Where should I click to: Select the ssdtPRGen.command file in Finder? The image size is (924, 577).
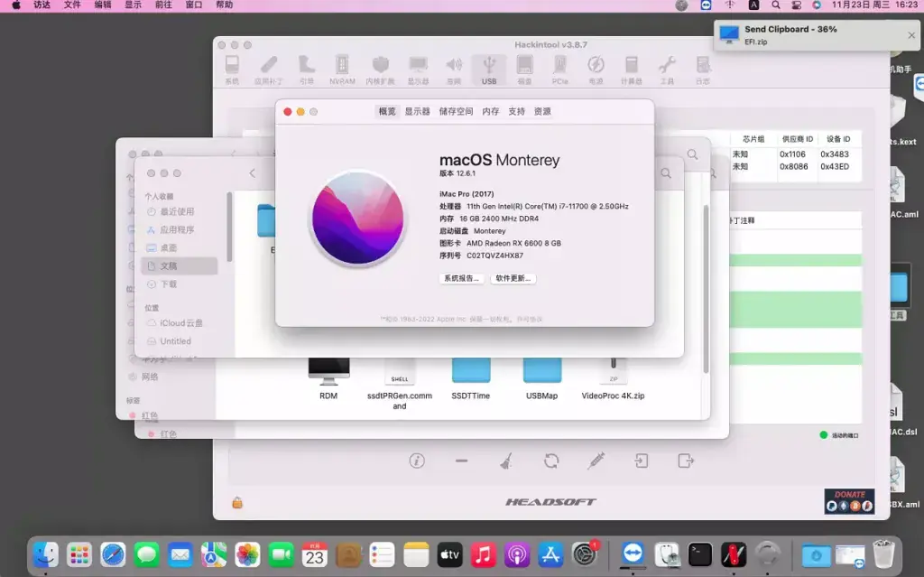click(x=400, y=384)
